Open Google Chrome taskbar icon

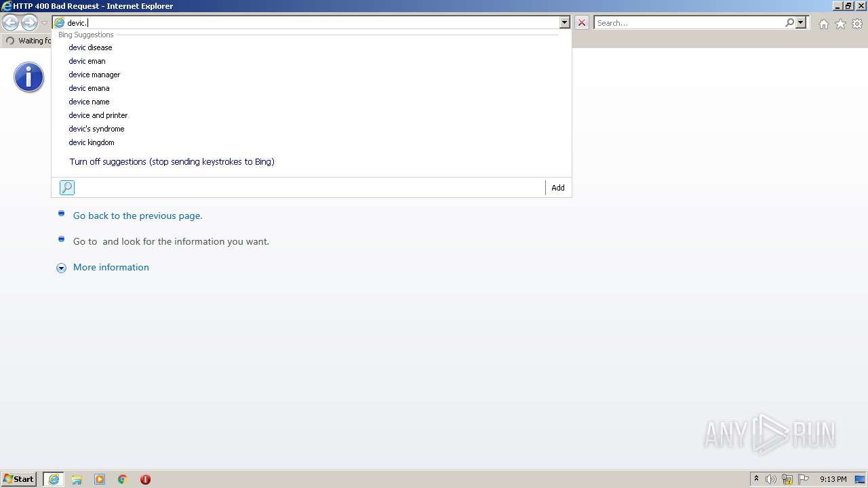point(123,479)
